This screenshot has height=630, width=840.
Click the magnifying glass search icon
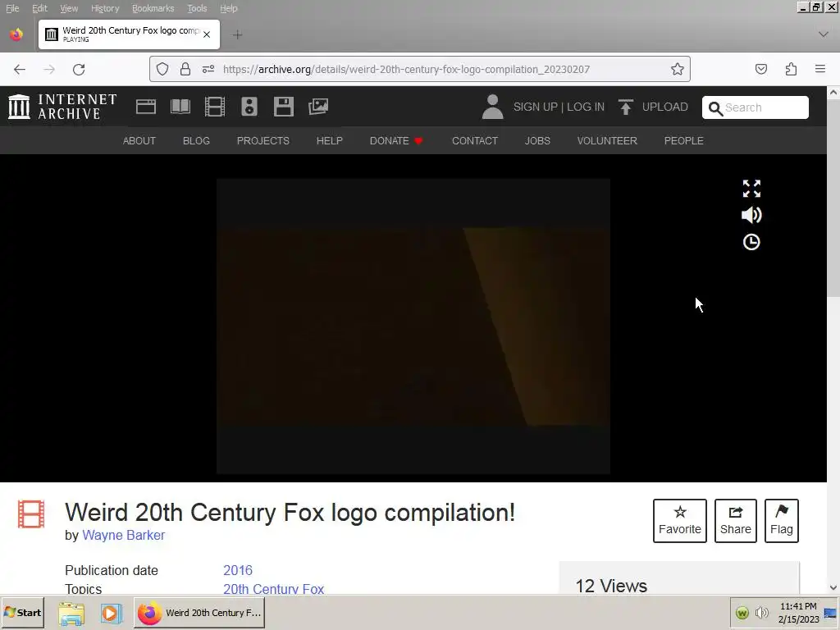[x=715, y=109]
